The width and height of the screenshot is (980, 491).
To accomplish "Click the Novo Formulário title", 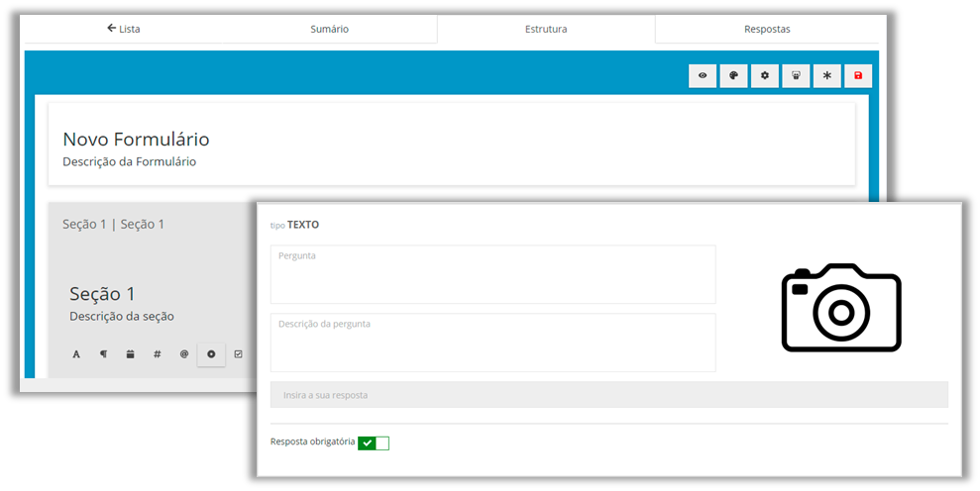I will [137, 140].
